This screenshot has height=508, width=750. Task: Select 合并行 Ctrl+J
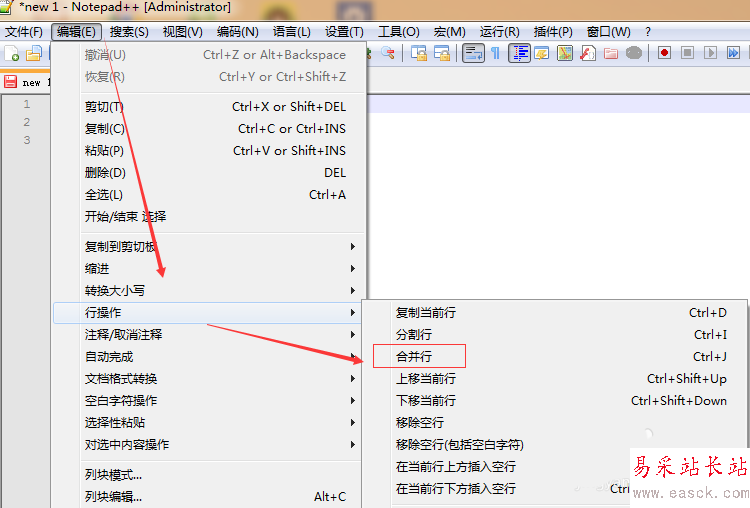(x=555, y=356)
